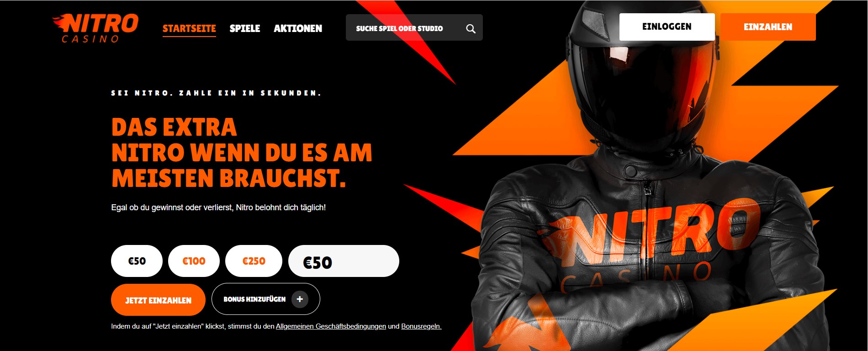Open the Startseite tab

point(189,28)
